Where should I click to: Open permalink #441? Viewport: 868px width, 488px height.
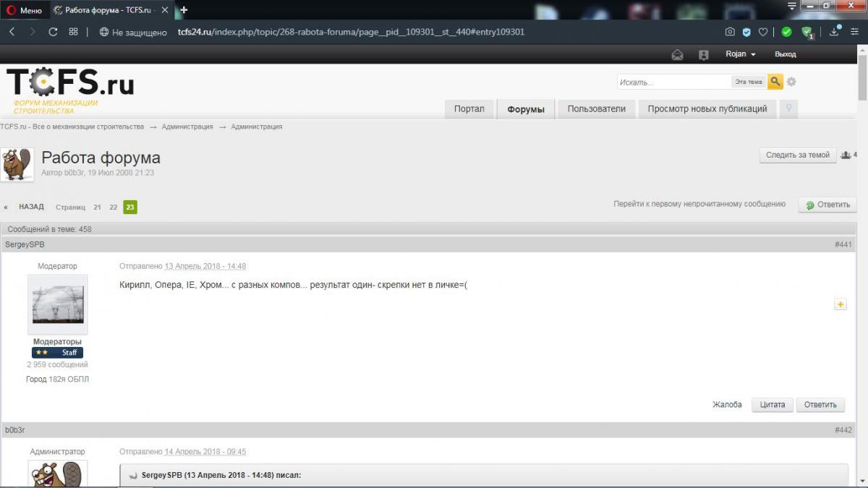pyautogui.click(x=843, y=245)
